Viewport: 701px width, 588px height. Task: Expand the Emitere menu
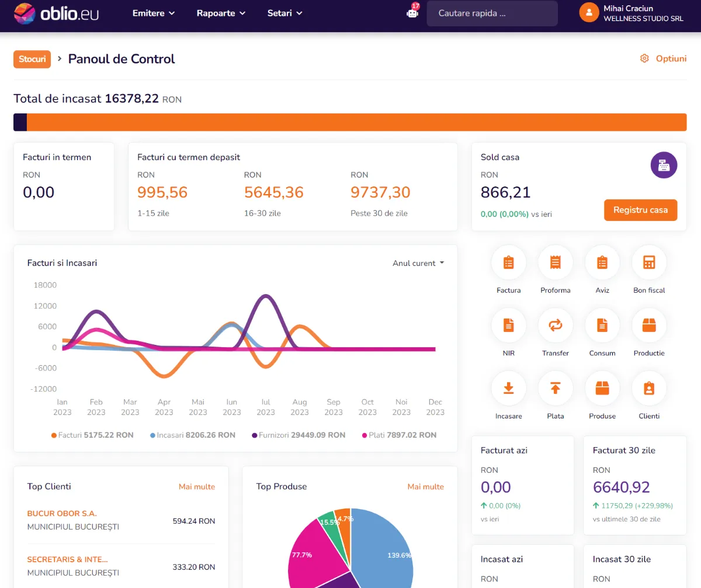[154, 13]
